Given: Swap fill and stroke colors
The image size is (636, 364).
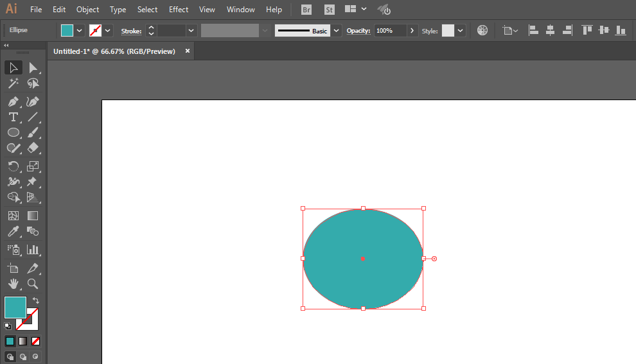Looking at the screenshot, I should pyautogui.click(x=36, y=300).
